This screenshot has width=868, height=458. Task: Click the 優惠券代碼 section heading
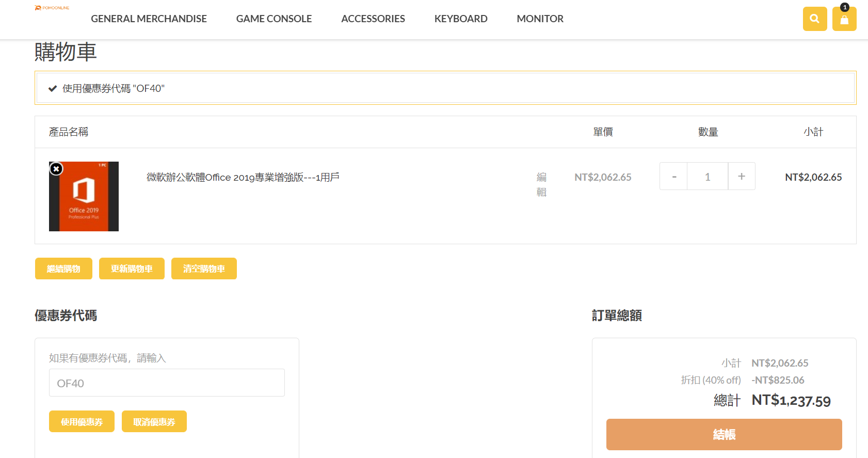click(x=66, y=315)
